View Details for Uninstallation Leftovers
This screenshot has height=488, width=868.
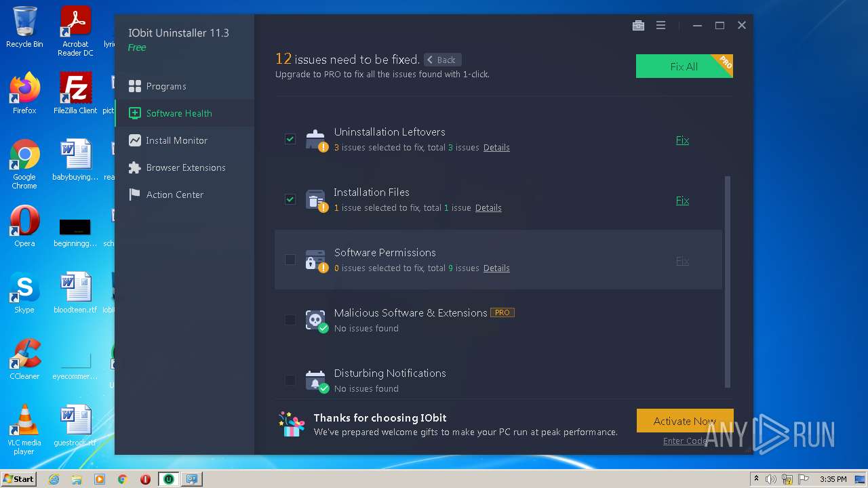pyautogui.click(x=496, y=148)
